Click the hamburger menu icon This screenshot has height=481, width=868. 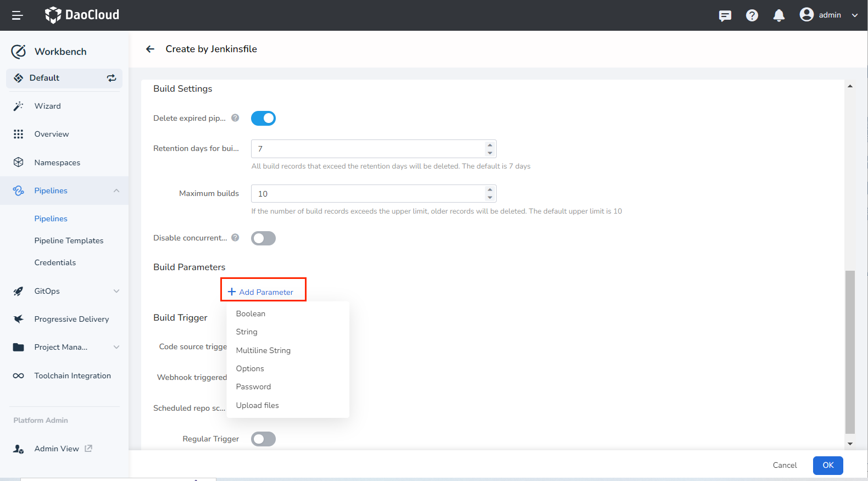tap(17, 15)
